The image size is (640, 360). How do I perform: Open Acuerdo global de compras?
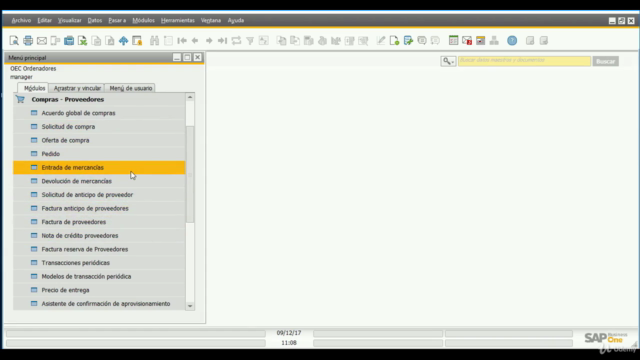(x=99, y=113)
